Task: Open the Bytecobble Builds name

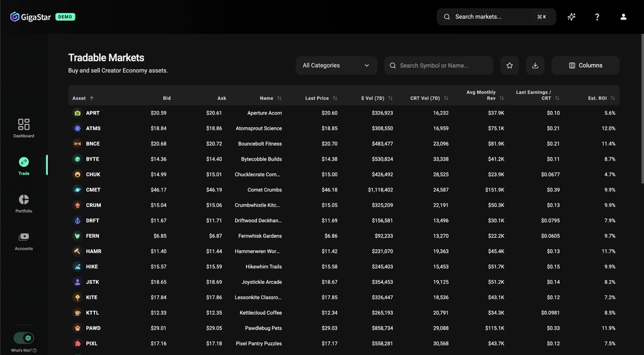Action: tap(261, 159)
